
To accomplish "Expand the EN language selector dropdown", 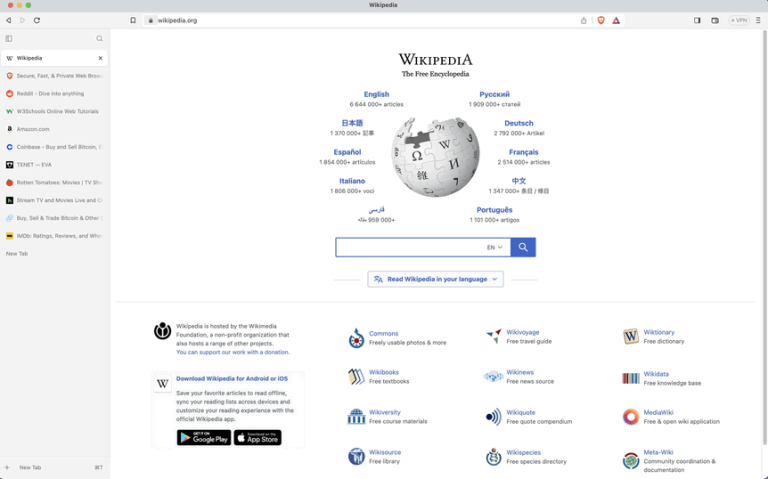I will pyautogui.click(x=495, y=247).
